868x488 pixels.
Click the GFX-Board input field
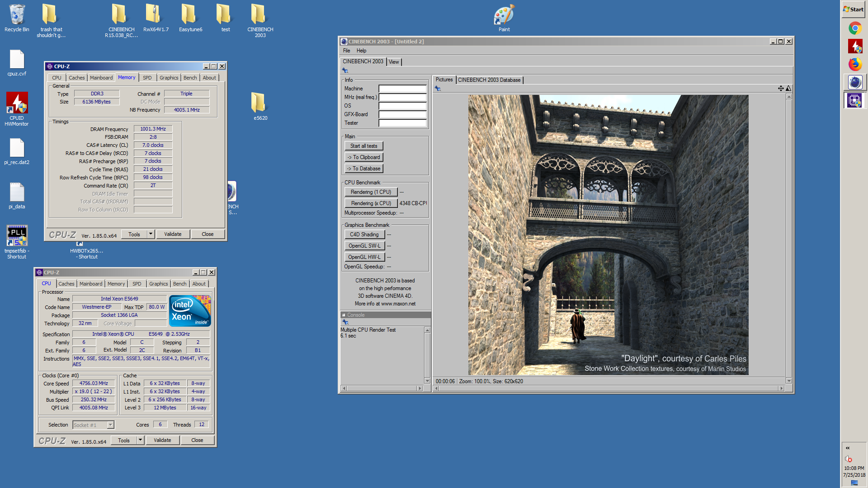(x=402, y=114)
